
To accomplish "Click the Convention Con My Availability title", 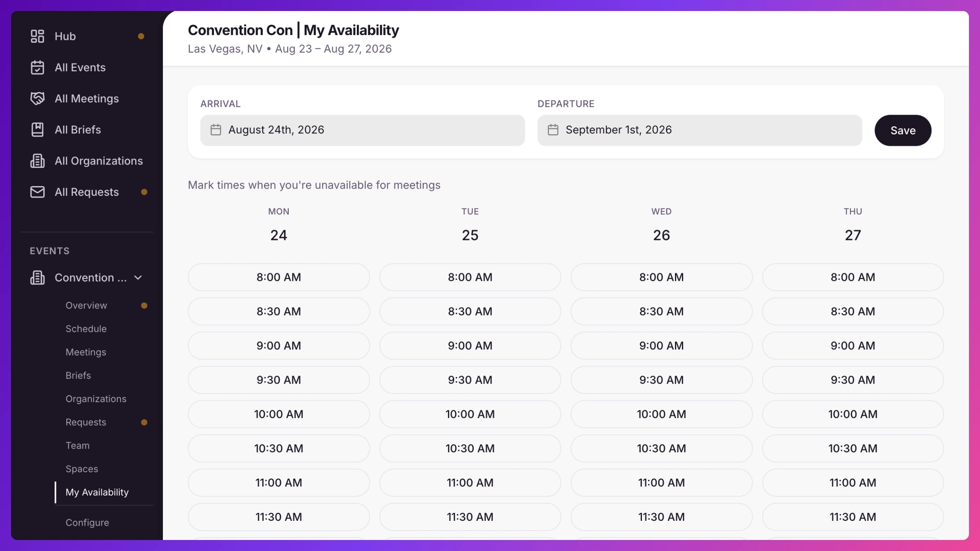I will [x=293, y=30].
